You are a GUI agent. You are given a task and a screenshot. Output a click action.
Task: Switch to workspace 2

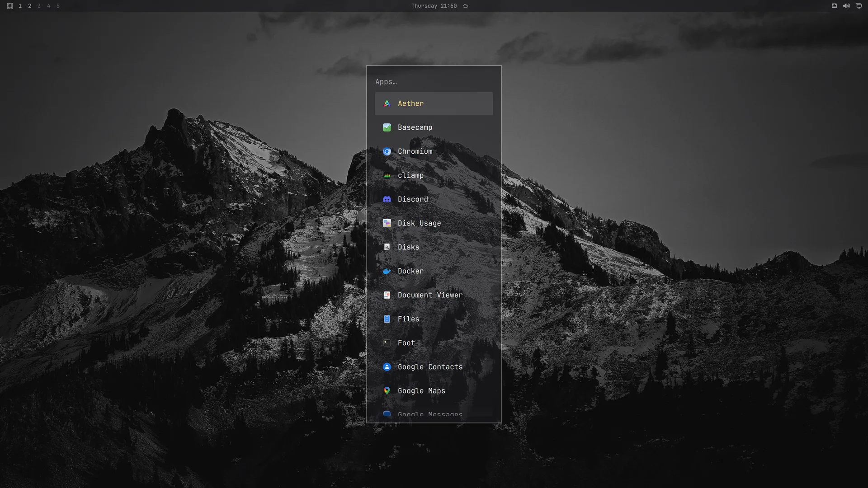click(x=29, y=6)
